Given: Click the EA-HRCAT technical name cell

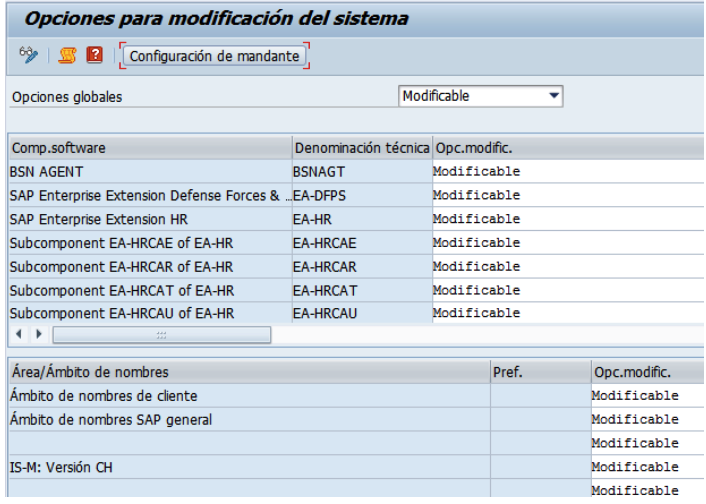Looking at the screenshot, I should click(362, 291).
